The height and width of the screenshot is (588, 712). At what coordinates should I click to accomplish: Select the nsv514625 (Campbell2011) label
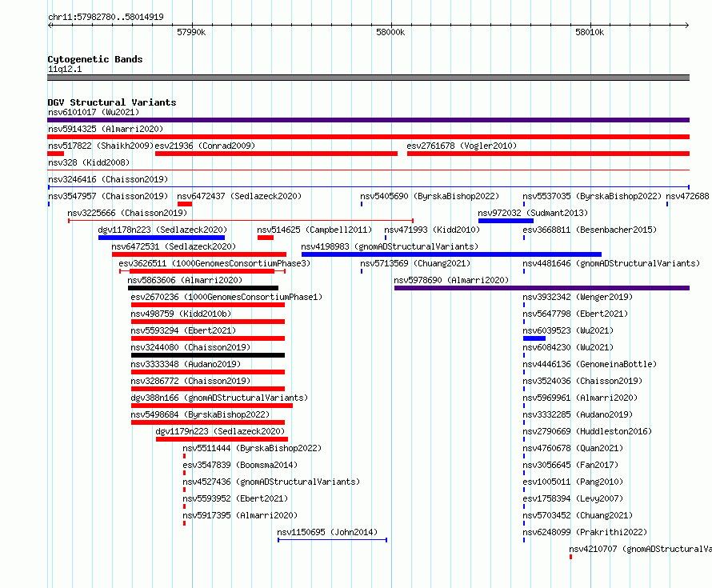[x=314, y=230]
